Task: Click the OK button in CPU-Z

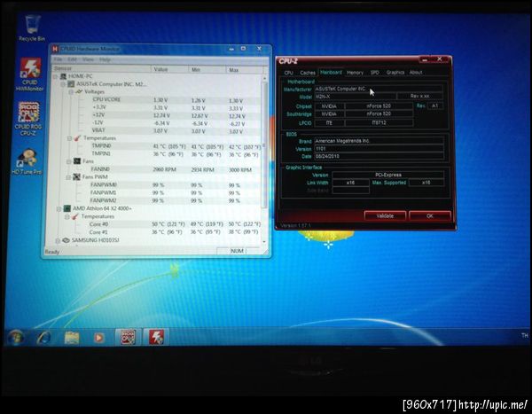Action: tap(430, 215)
